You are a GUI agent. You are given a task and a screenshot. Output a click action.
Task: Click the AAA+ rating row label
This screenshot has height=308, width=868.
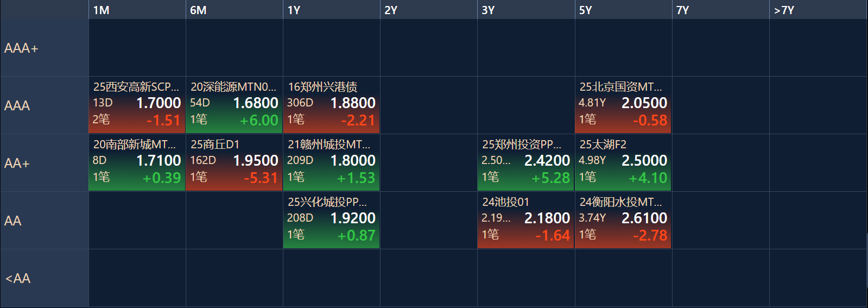[44, 48]
